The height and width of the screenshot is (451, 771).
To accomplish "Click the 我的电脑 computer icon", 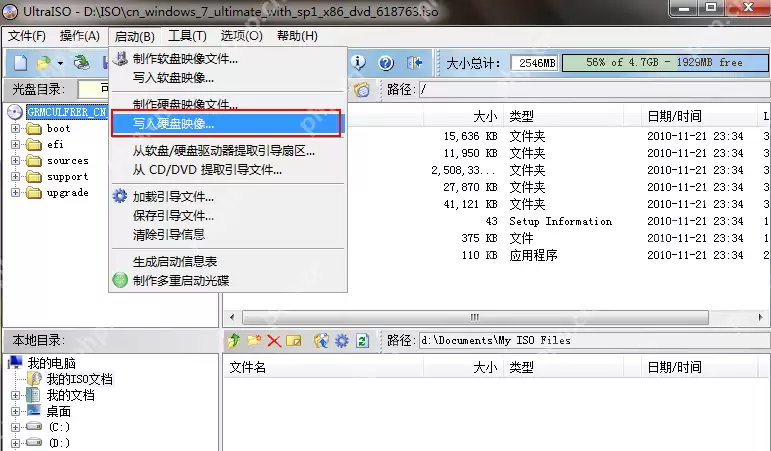I will pos(16,362).
